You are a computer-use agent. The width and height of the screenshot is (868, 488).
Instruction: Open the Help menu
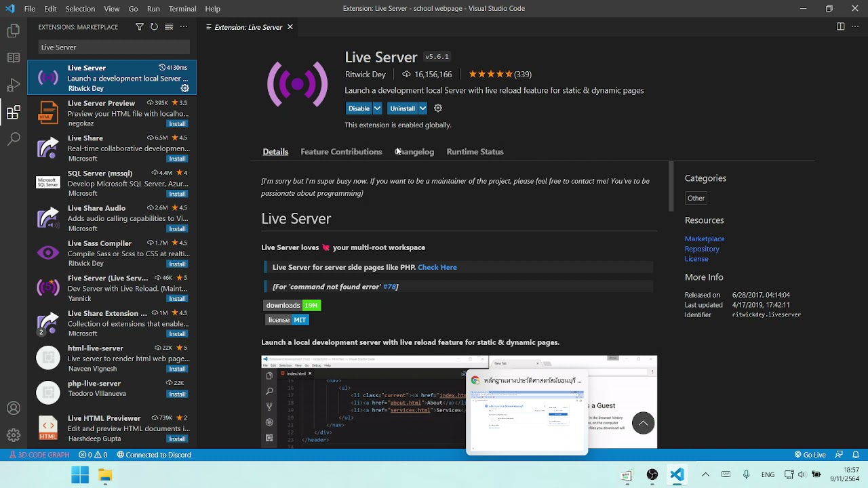click(212, 9)
